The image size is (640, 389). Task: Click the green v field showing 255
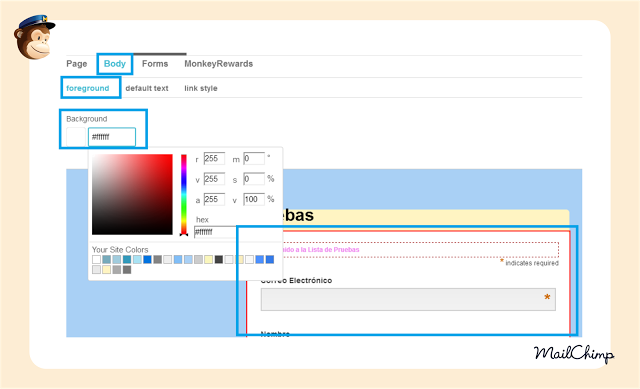[x=214, y=179]
